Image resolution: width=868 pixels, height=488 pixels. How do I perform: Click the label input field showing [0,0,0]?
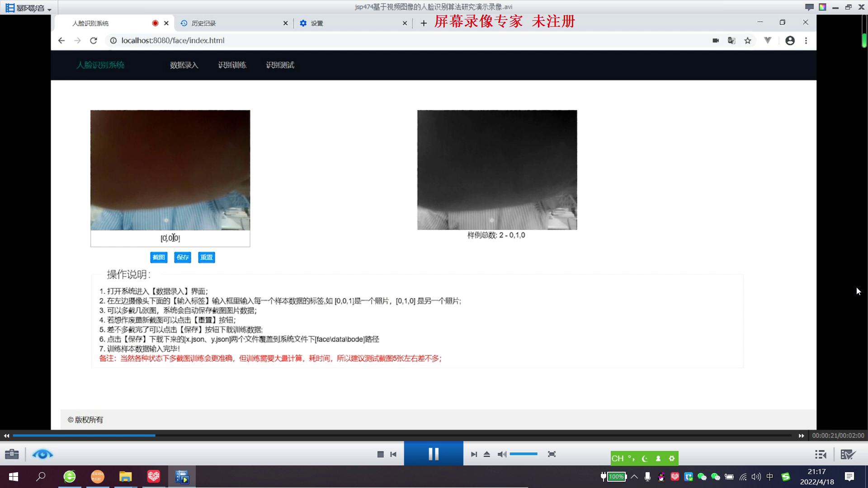click(170, 238)
